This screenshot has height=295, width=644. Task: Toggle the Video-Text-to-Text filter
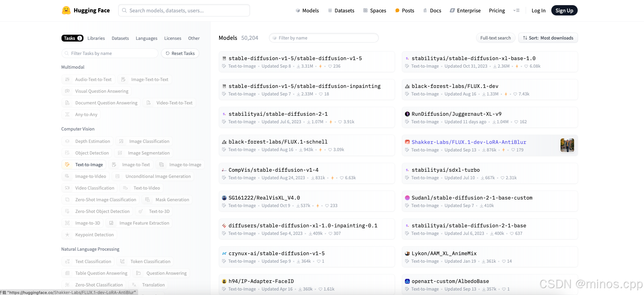click(x=169, y=103)
